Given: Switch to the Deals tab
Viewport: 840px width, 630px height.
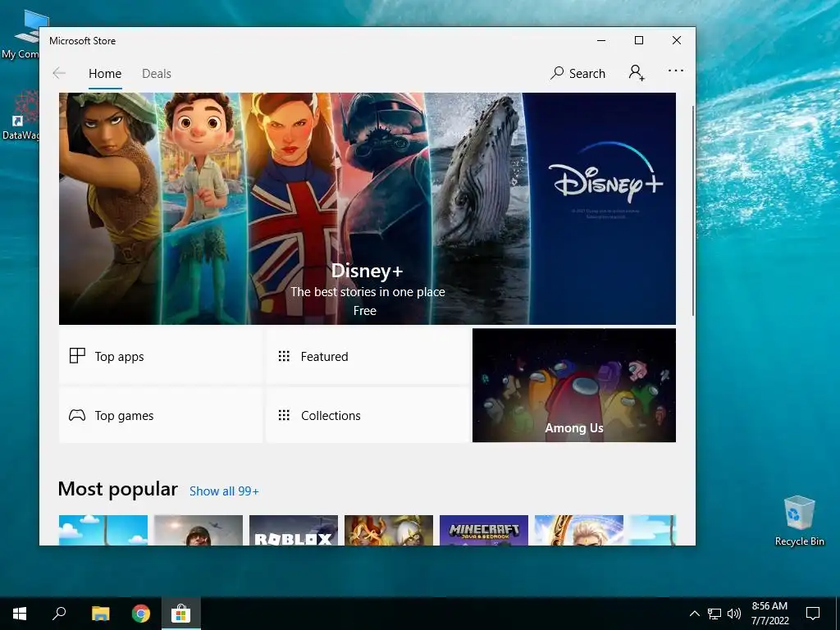Looking at the screenshot, I should pos(157,73).
